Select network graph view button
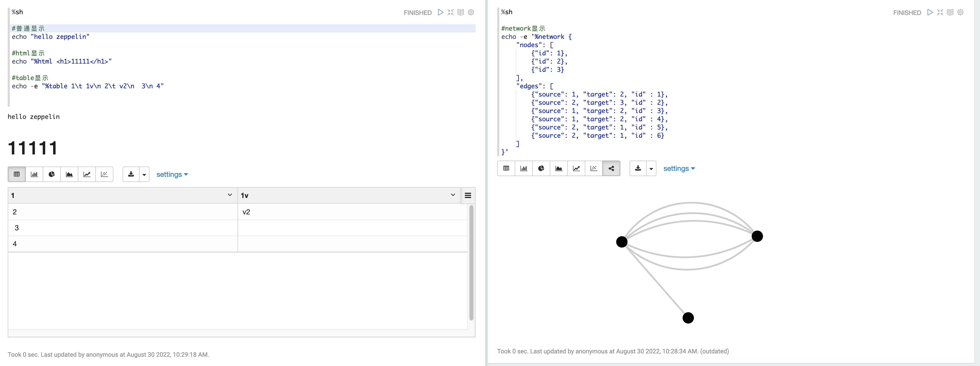The image size is (980, 366). click(611, 168)
